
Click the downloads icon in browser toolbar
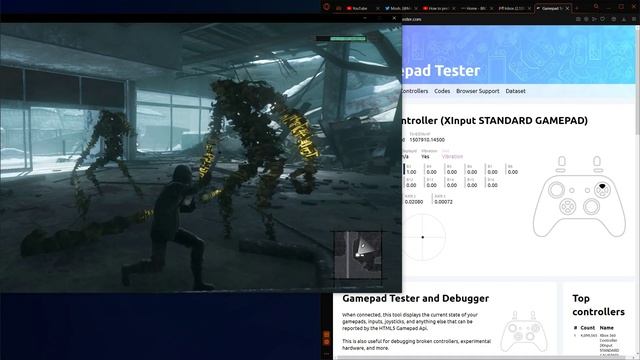[x=624, y=19]
